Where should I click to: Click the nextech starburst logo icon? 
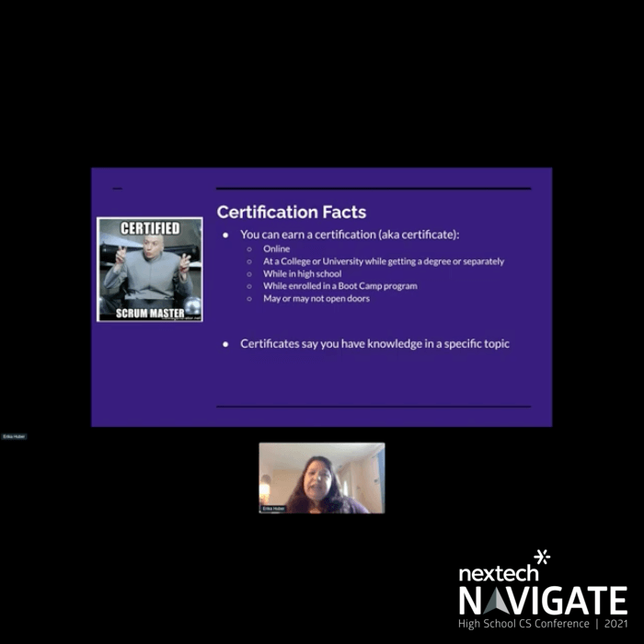pyautogui.click(x=542, y=558)
